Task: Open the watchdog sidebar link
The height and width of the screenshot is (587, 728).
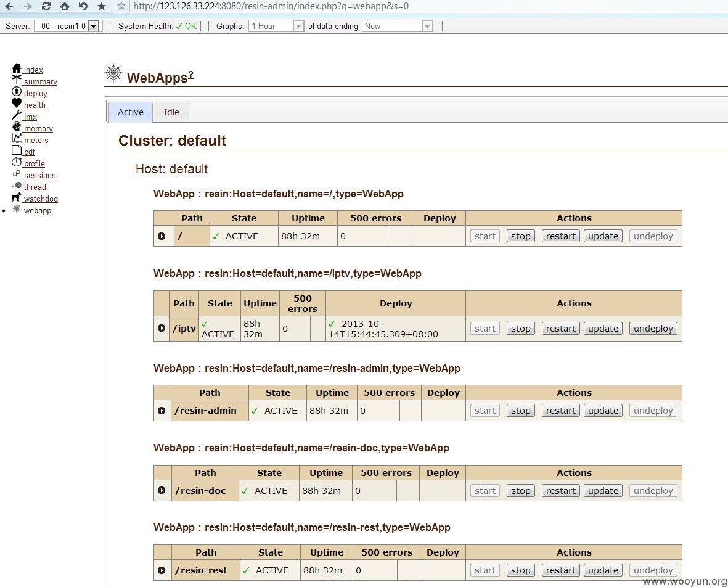Action: tap(41, 199)
